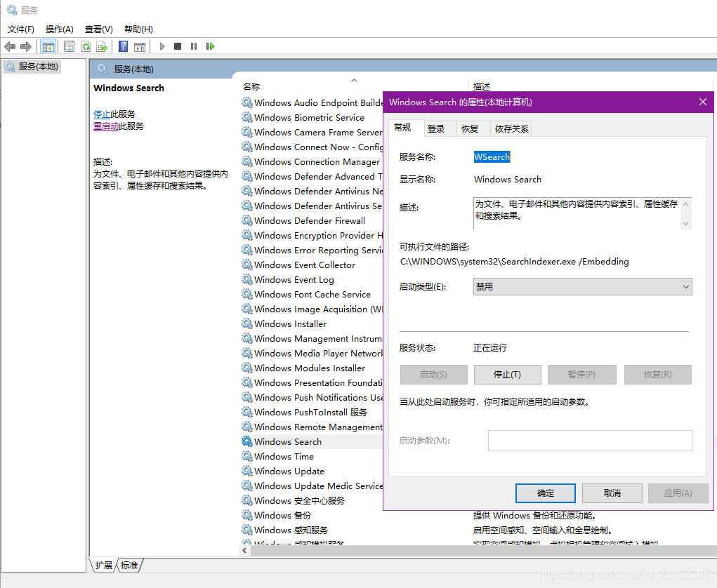
Task: Select Windows Camera Frame Server row
Action: click(313, 132)
